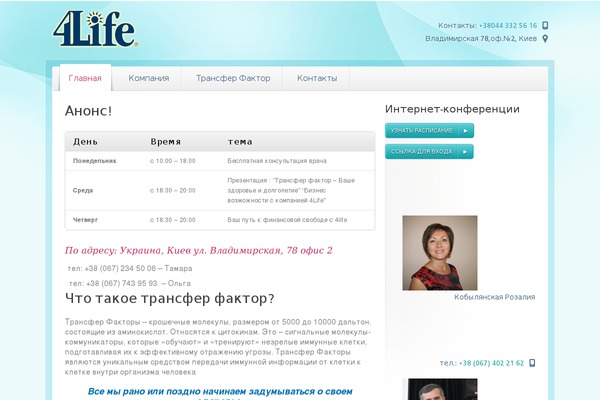This screenshot has width=600, height=400.
Task: Click the name Кобылянская Розалия
Action: pos(494,297)
